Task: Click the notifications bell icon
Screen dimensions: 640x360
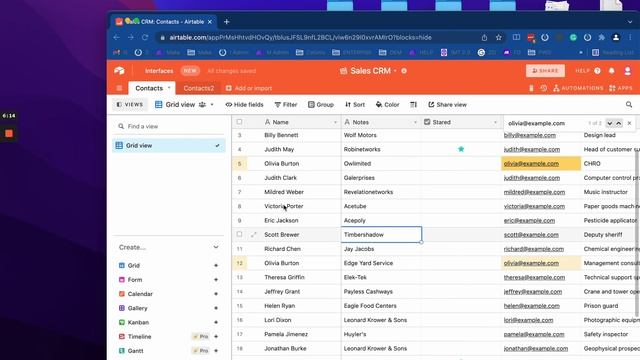Action: tap(611, 71)
